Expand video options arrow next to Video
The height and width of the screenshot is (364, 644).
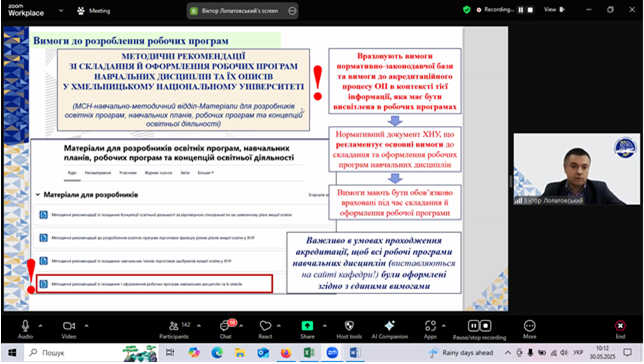[86, 326]
